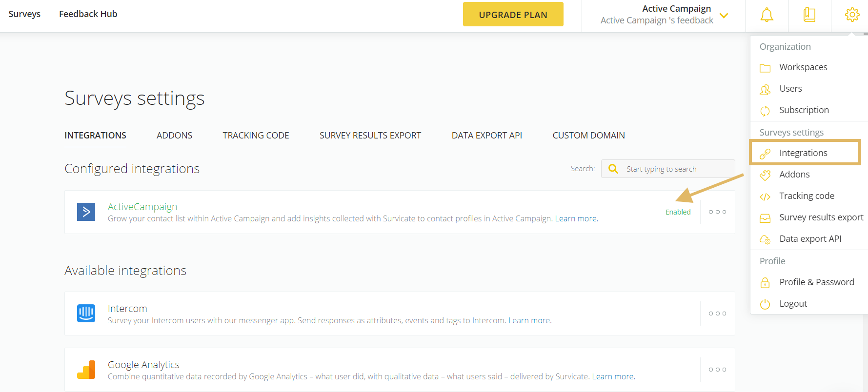
Task: Switch to the Tracking Code tab
Action: tap(256, 136)
